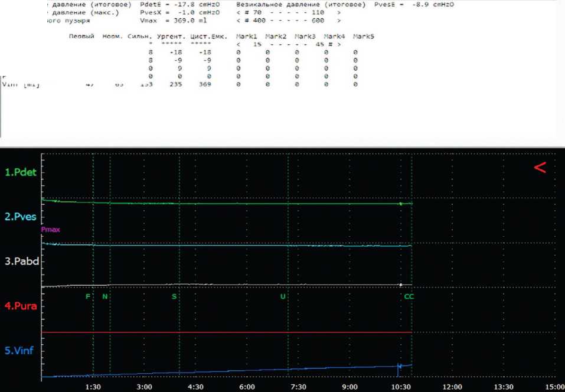565x392 pixels.
Task: Select the 1.Pdet channel label
Action: (19, 173)
